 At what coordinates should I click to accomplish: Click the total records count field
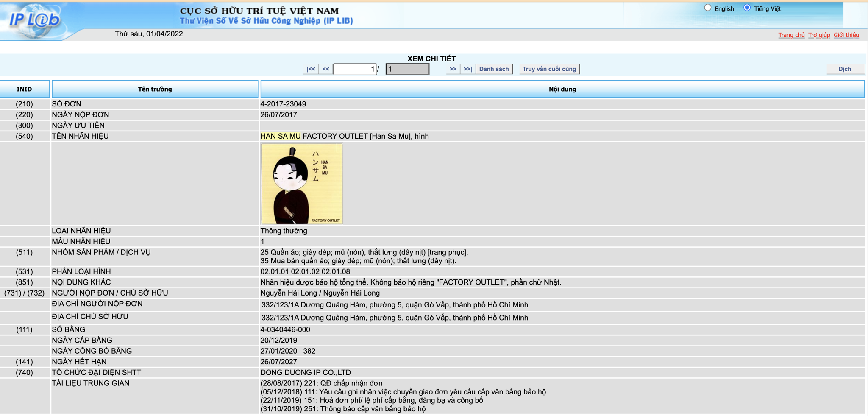407,69
